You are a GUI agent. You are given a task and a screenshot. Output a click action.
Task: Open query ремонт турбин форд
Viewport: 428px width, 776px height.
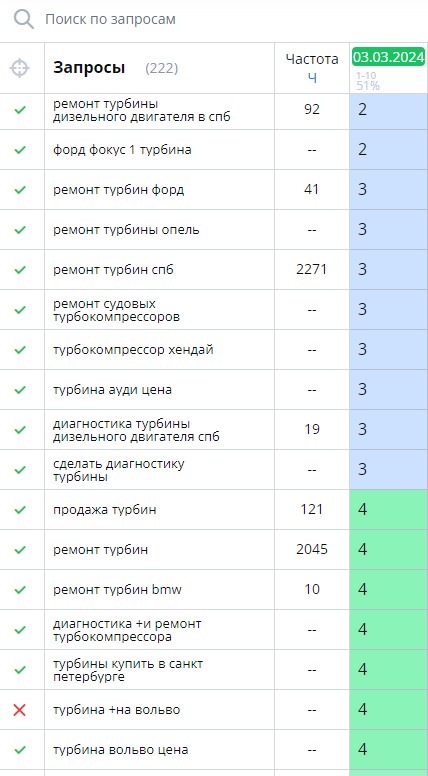(x=119, y=190)
